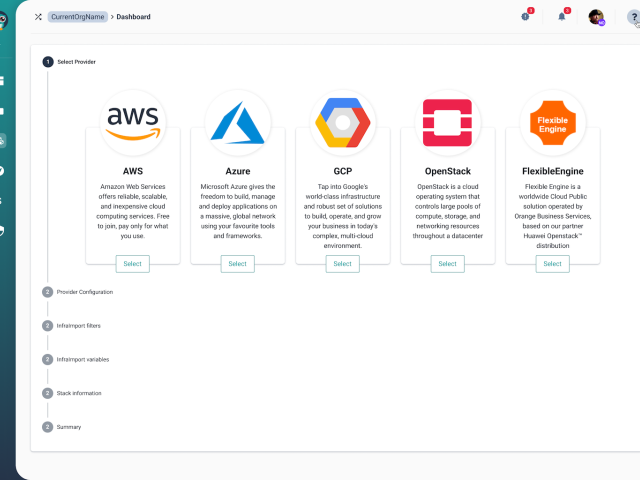Select the GCP provider
Viewport: 640px width, 480px height.
(x=342, y=264)
